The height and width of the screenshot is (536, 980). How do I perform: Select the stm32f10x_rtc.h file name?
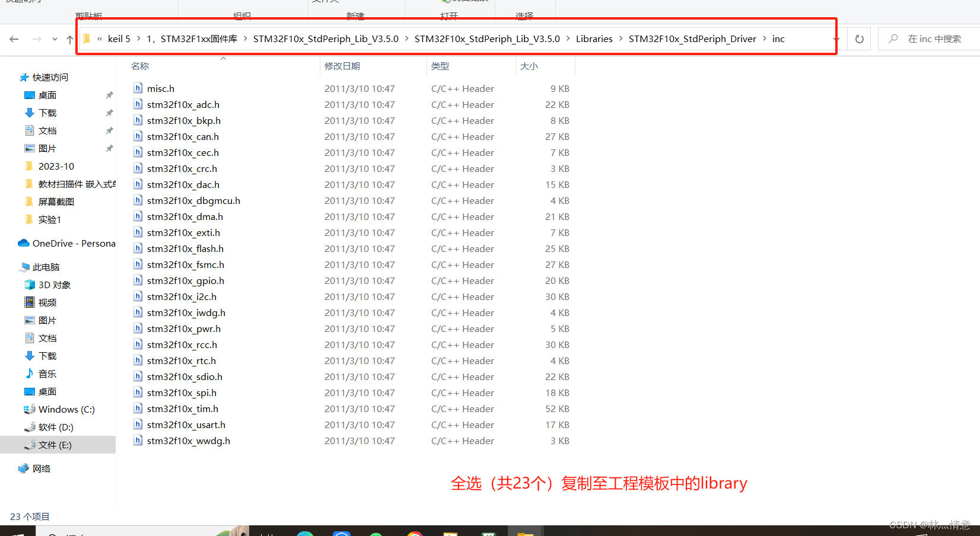click(182, 361)
